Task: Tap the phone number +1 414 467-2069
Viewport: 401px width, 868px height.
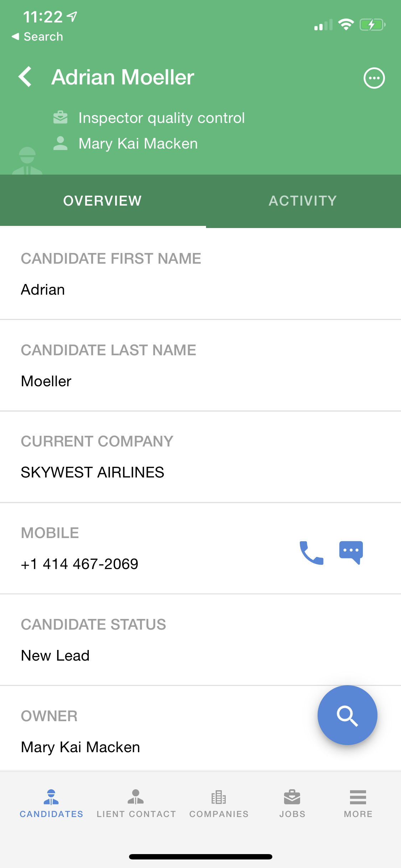Action: pyautogui.click(x=80, y=564)
